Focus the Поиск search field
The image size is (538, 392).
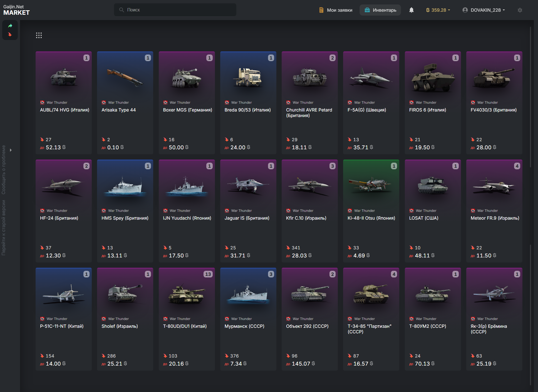pos(175,10)
